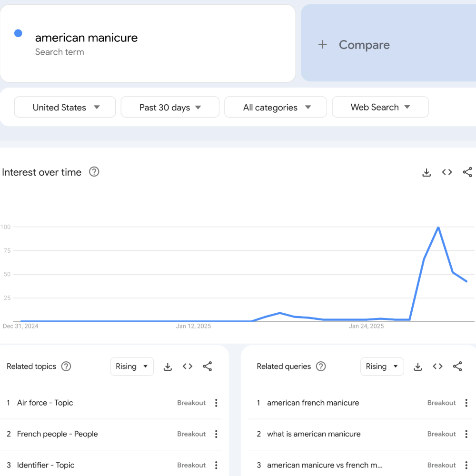Download Related topics data as CSV

click(x=168, y=367)
